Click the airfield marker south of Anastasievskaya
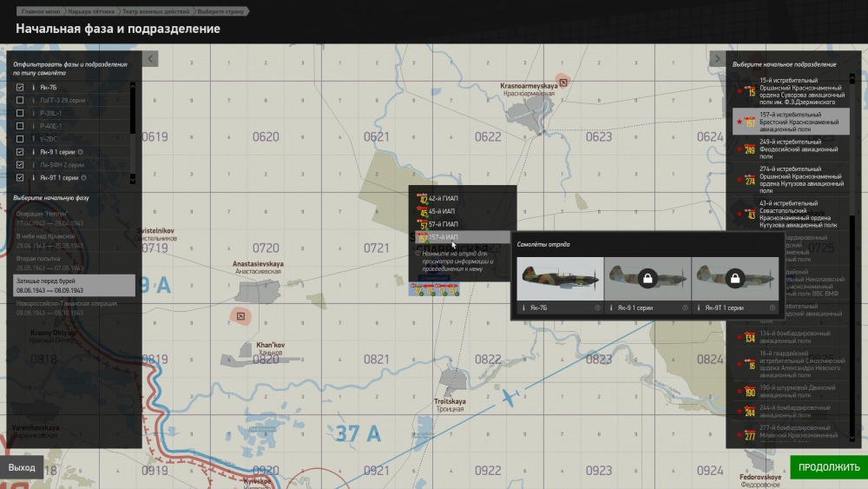This screenshot has height=489, width=868. point(240,316)
